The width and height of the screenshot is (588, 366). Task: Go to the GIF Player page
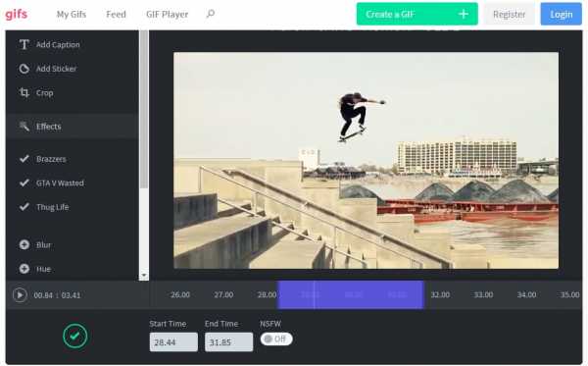pyautogui.click(x=168, y=15)
